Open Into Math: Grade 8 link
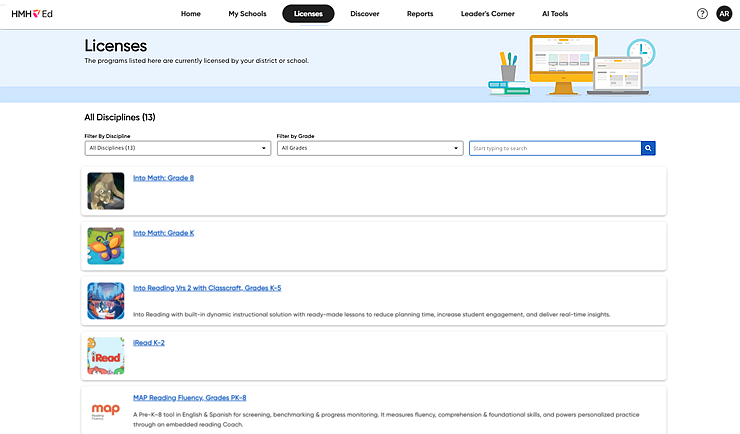740x434 pixels. coord(163,178)
